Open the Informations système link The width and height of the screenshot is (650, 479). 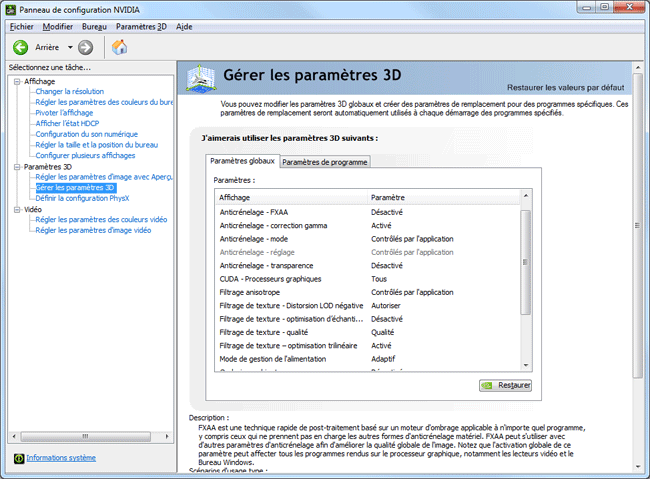[61, 458]
